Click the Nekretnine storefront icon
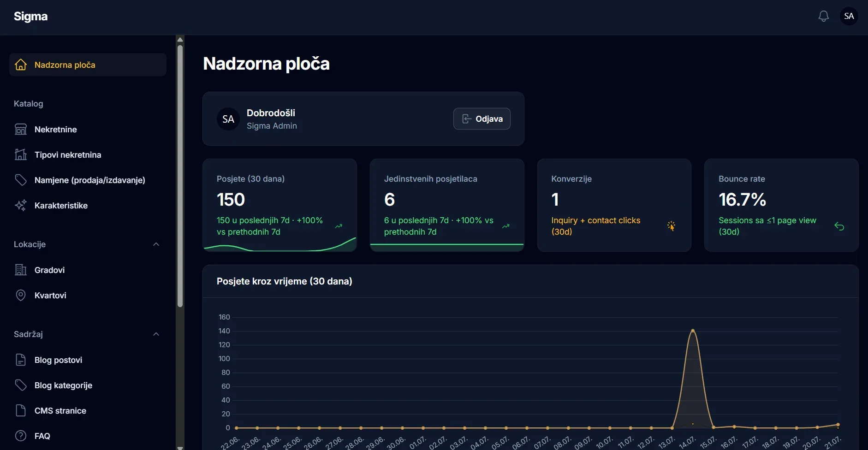The height and width of the screenshot is (450, 868). click(x=21, y=129)
